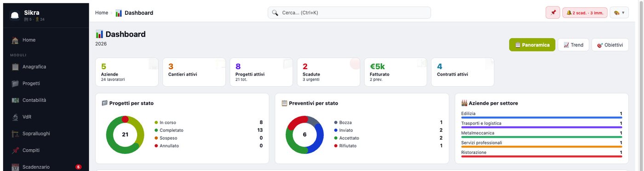Viewport: 644px width, 171px height.
Task: Click the Contabilità money icon
Action: click(x=15, y=100)
